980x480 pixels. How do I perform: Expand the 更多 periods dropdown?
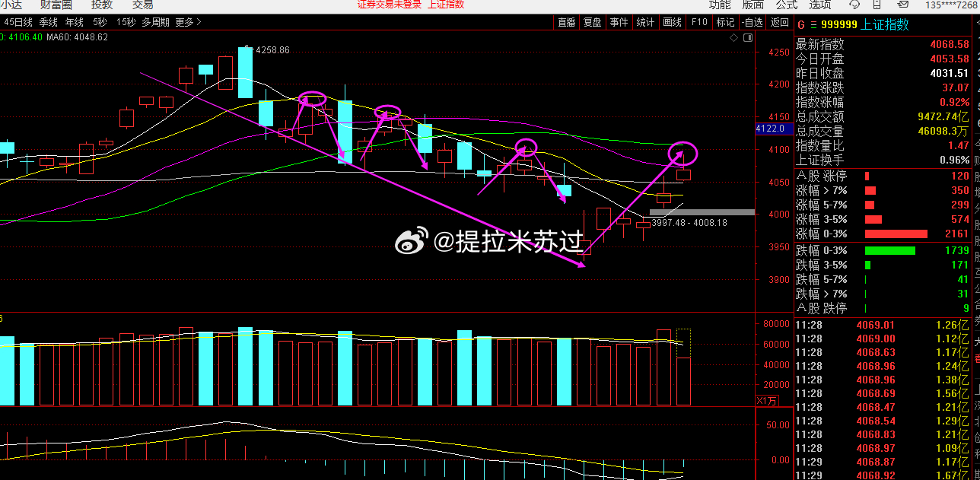(x=188, y=22)
